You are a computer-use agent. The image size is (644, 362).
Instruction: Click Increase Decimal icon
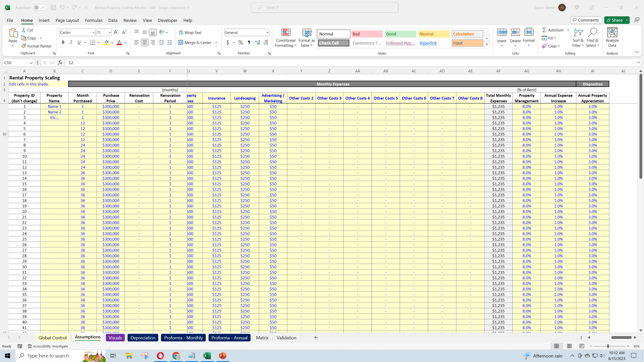click(258, 42)
